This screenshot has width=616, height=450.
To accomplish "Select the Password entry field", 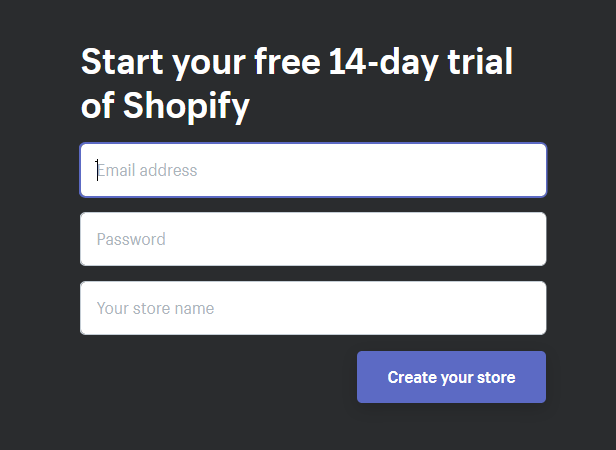I will pyautogui.click(x=313, y=239).
